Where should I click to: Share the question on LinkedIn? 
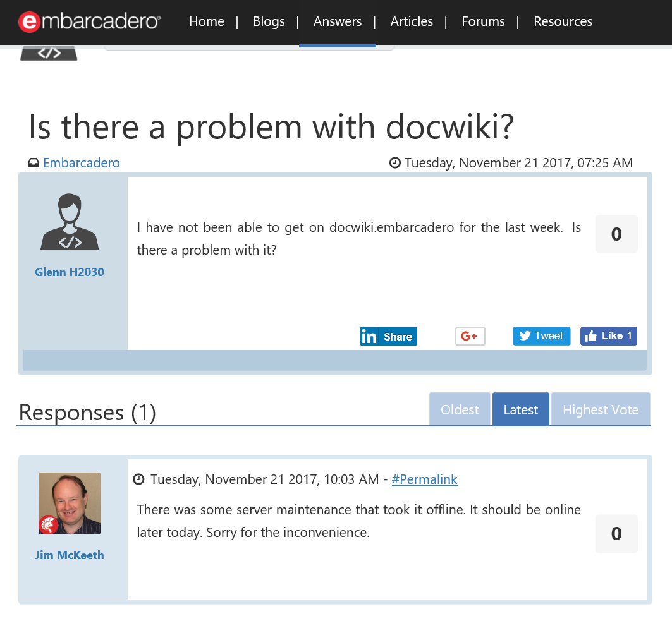(x=388, y=336)
